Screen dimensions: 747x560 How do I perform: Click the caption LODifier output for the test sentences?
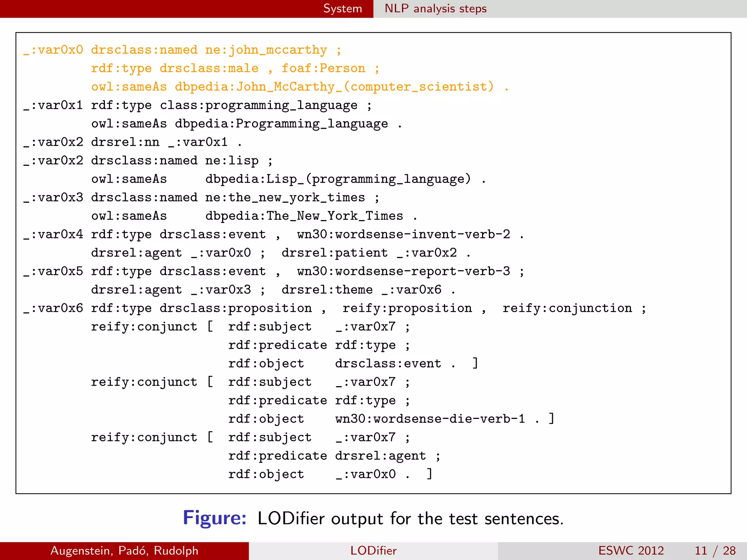pyautogui.click(x=410, y=519)
